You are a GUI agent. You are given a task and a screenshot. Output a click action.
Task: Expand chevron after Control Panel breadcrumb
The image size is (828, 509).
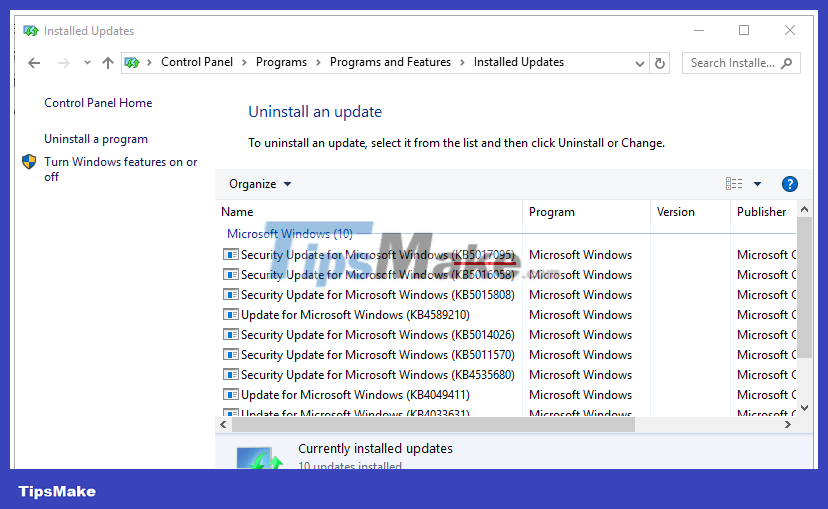(244, 63)
